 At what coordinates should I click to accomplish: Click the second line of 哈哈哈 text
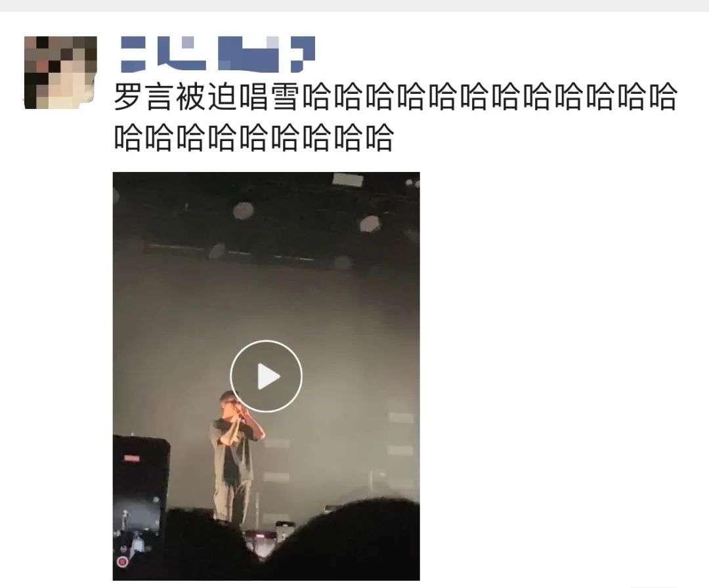coord(253,137)
